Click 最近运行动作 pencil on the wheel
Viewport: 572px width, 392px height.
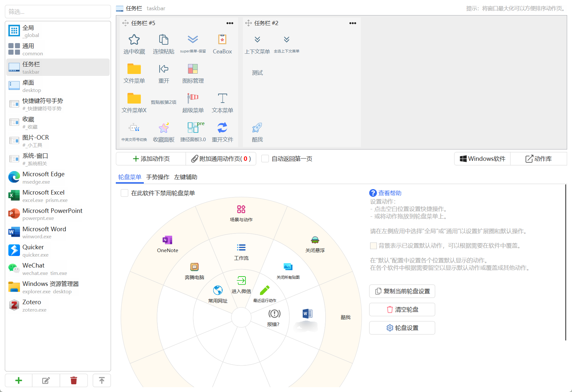(x=264, y=294)
